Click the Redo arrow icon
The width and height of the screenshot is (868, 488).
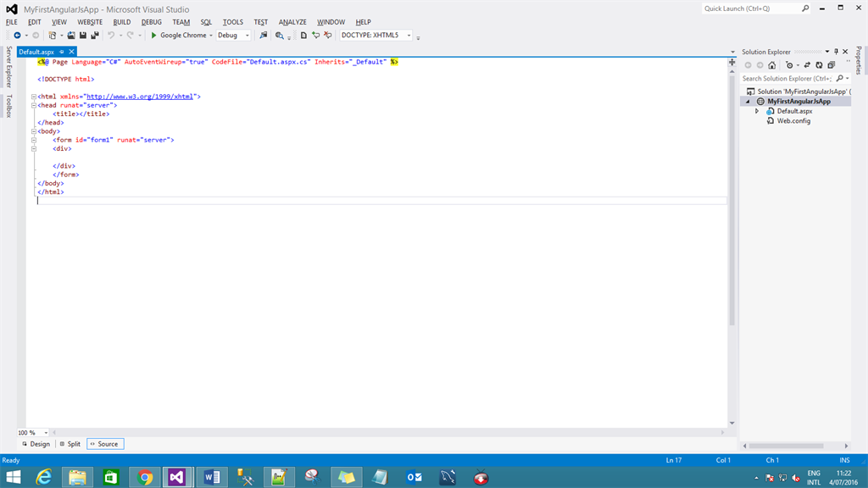click(x=130, y=36)
